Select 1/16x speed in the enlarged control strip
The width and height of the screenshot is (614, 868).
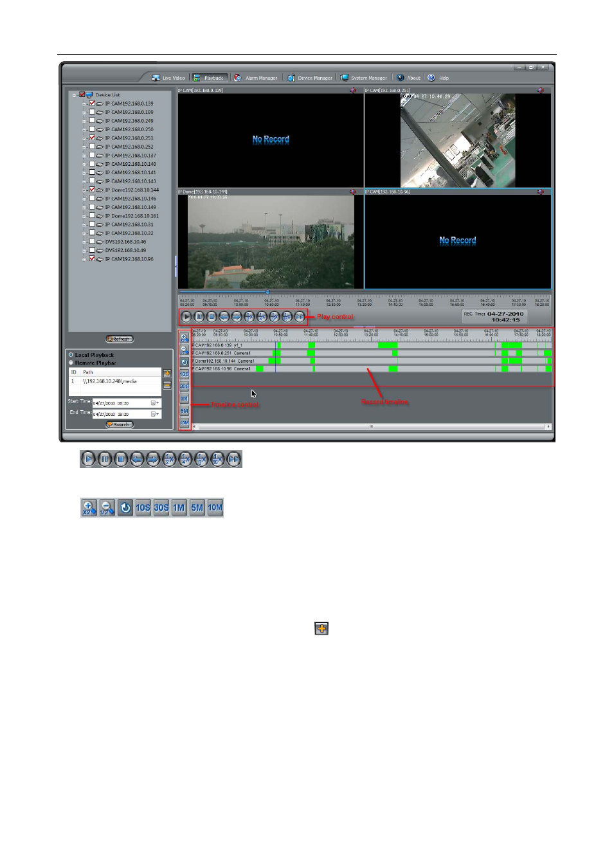pos(218,459)
